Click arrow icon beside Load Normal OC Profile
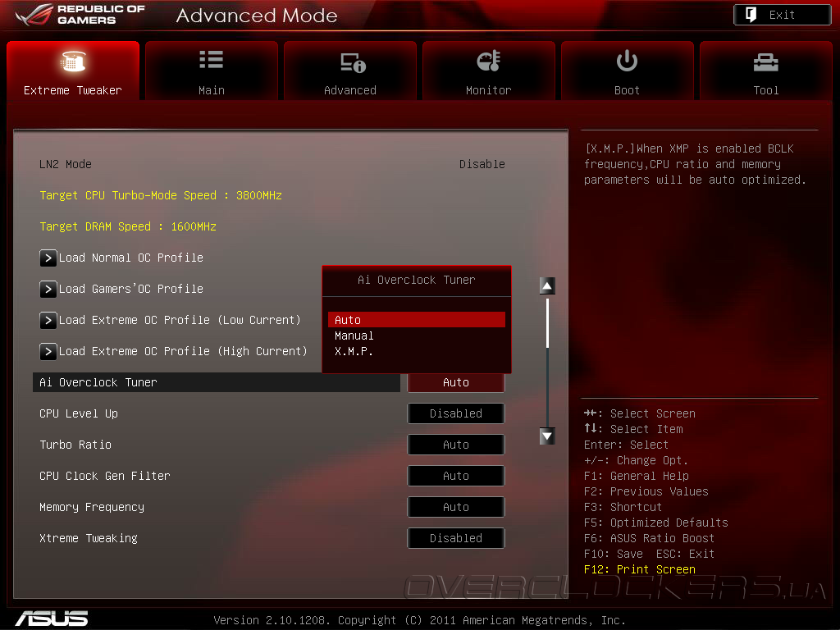This screenshot has height=630, width=840. 48,258
